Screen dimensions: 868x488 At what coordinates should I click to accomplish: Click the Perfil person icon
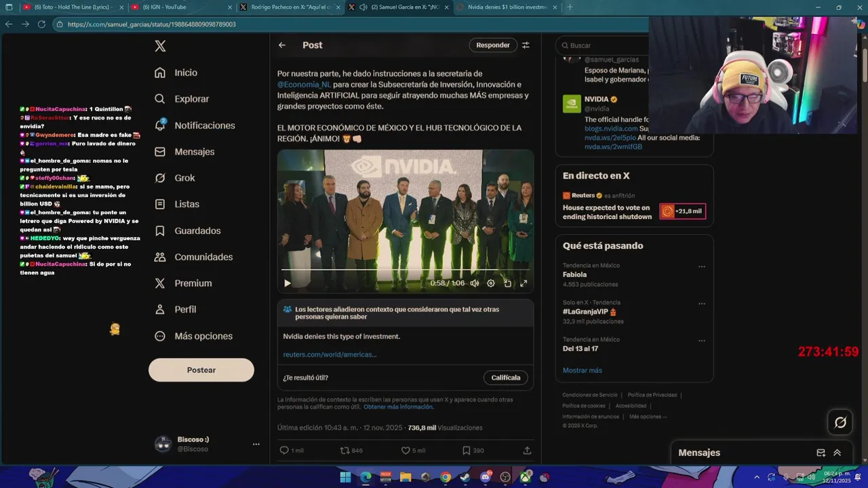tap(160, 309)
